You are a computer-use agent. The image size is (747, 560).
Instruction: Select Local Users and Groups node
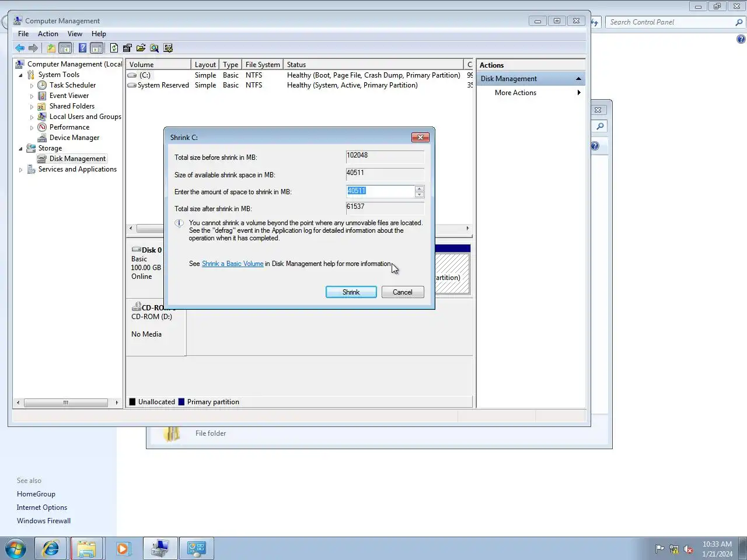pos(85,117)
